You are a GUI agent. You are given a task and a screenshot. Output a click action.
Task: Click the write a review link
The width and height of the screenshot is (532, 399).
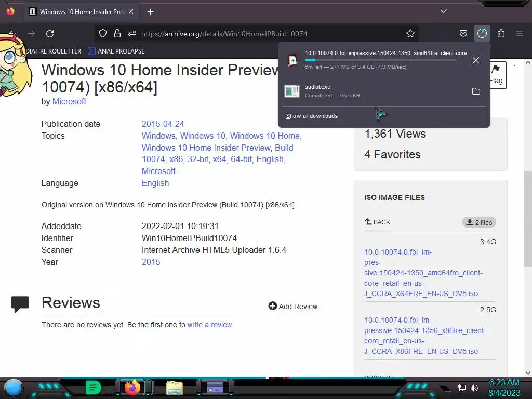pos(210,325)
